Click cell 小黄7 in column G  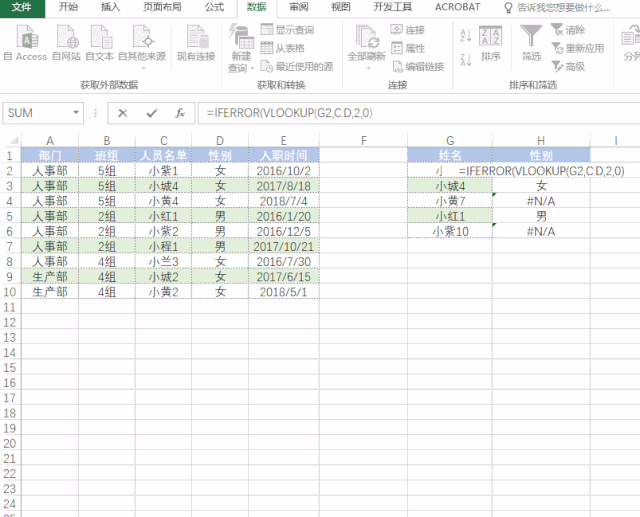(x=450, y=201)
